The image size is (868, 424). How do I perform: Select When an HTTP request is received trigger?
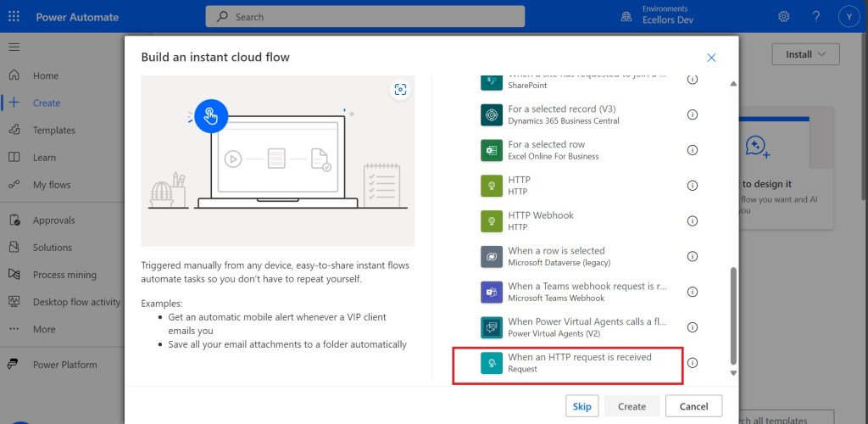(579, 363)
